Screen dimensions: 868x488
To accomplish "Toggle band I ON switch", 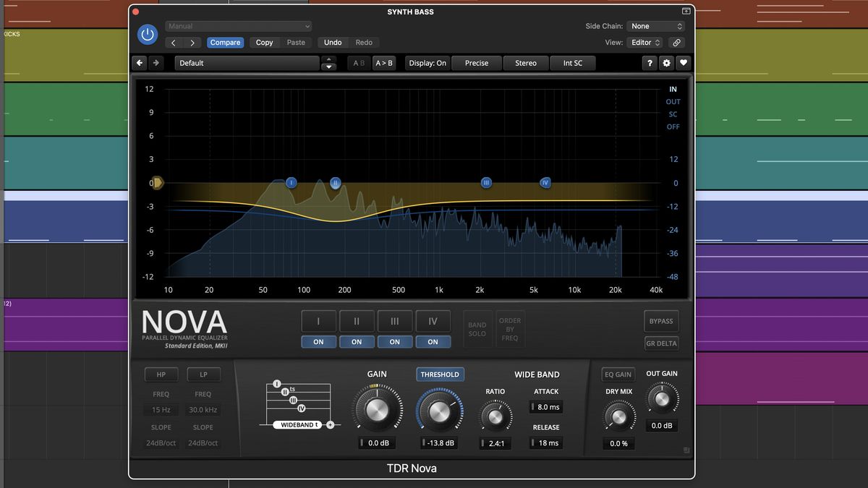I will coord(318,342).
